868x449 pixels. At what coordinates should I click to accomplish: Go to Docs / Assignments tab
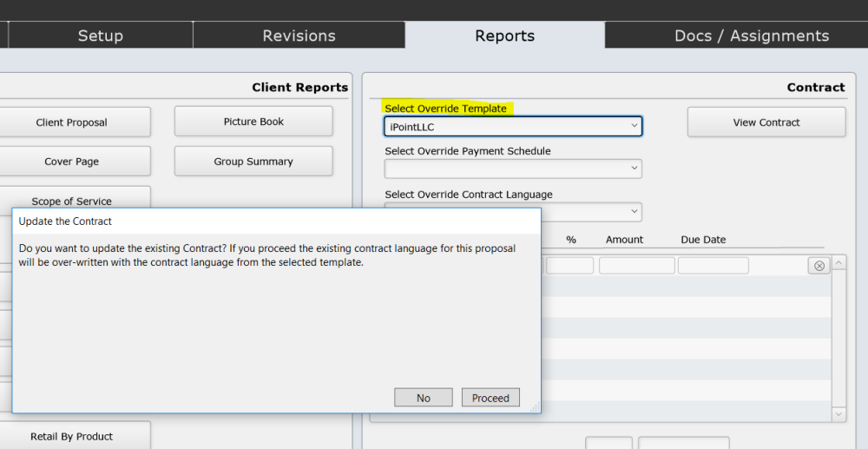click(x=751, y=36)
